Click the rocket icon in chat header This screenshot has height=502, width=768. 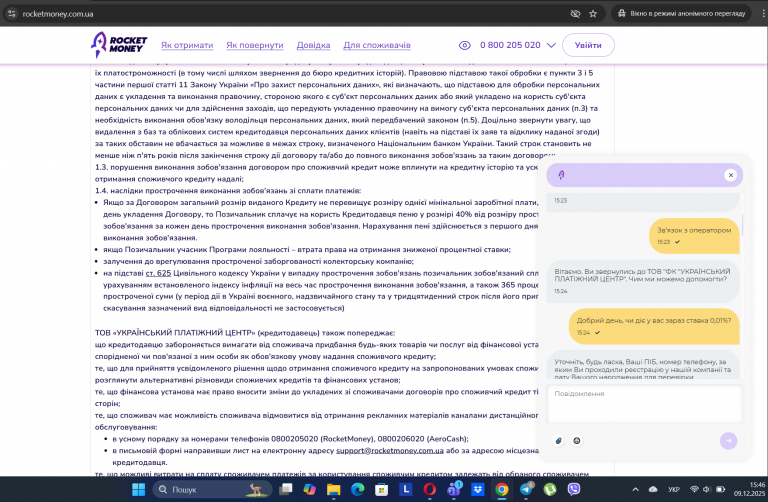pos(561,175)
